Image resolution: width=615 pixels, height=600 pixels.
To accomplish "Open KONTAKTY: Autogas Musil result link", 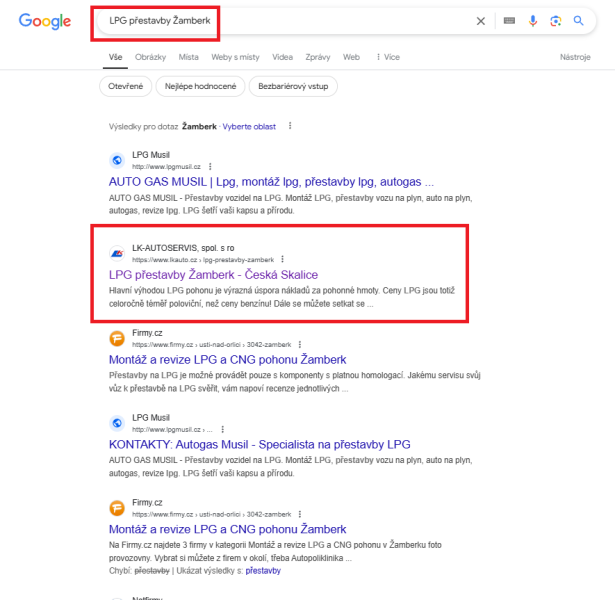I will coord(260,444).
